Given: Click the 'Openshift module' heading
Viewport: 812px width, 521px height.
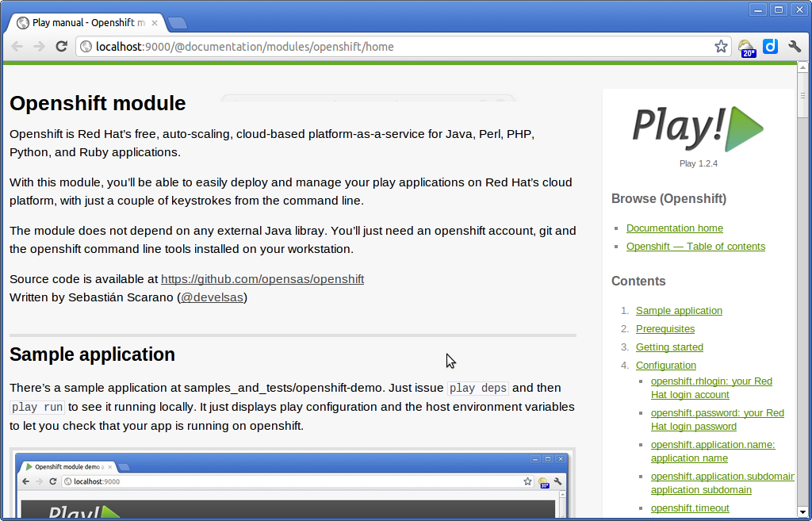Looking at the screenshot, I should (98, 103).
